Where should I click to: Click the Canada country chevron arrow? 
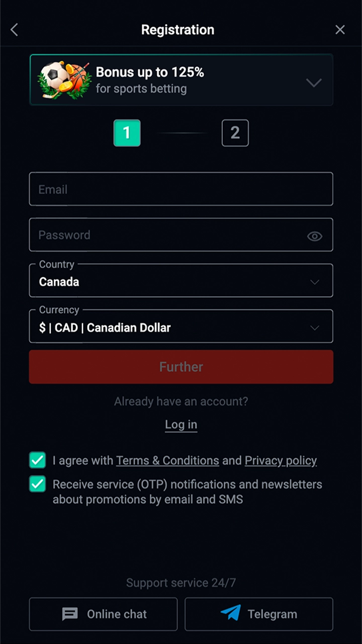pos(315,282)
